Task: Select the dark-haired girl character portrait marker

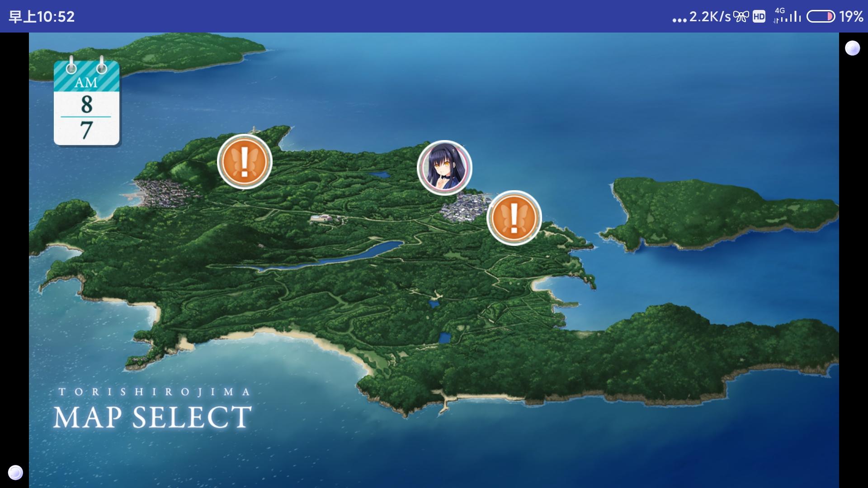Action: 444,168
